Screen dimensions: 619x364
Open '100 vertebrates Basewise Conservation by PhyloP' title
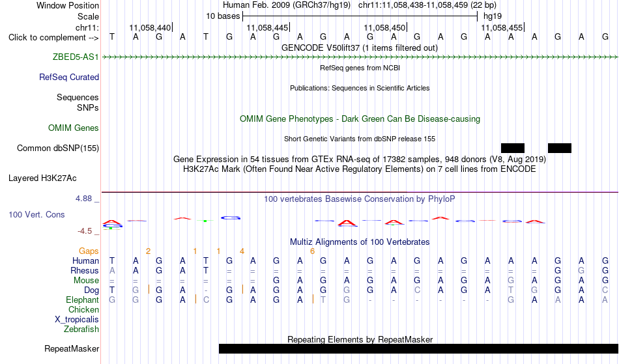click(x=360, y=199)
